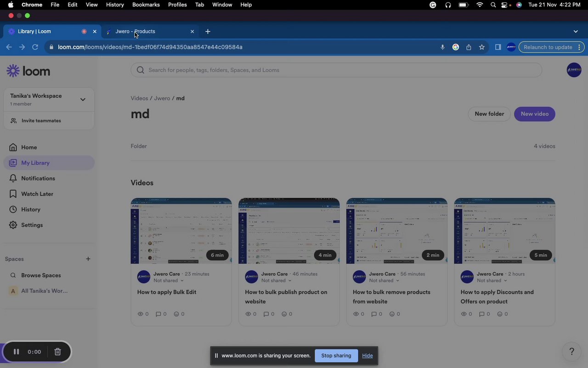
Task: Open My Library in sidebar
Action: [49, 163]
